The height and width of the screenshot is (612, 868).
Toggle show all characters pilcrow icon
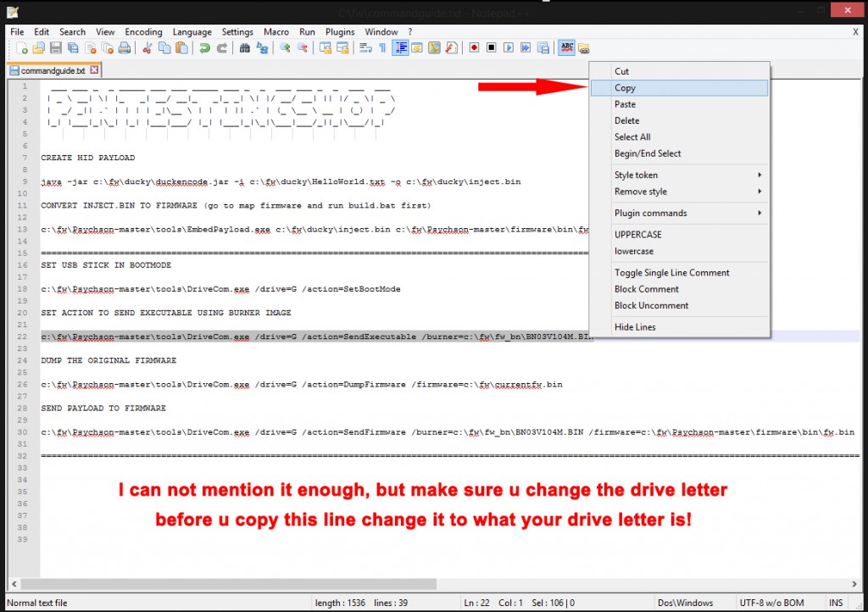pos(382,48)
